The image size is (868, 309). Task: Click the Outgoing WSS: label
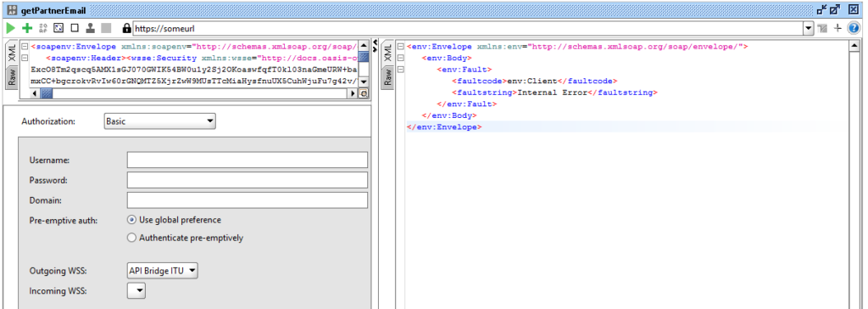click(58, 271)
